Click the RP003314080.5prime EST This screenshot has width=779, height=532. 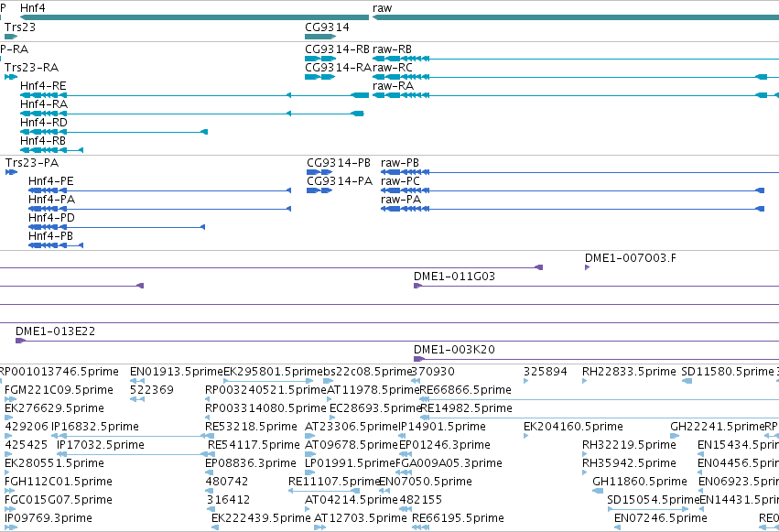[x=265, y=408]
